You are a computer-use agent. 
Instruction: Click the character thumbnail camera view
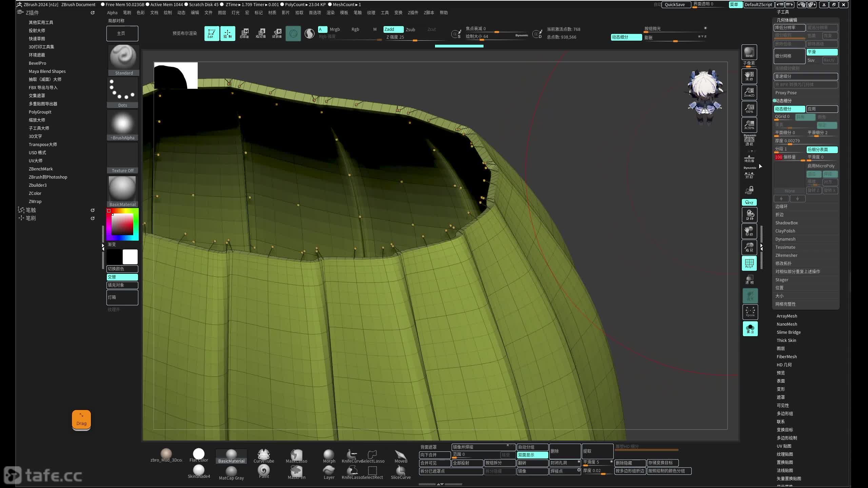point(705,98)
